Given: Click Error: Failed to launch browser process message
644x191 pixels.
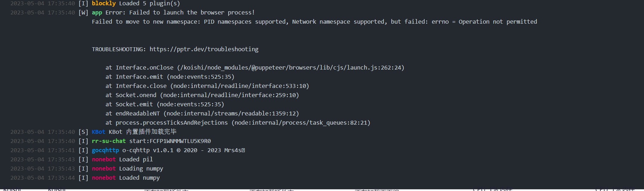Looking at the screenshot, I should click(180, 13).
